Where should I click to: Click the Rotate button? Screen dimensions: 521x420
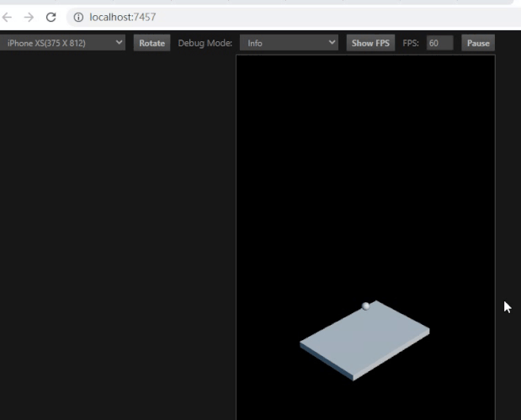click(x=152, y=43)
